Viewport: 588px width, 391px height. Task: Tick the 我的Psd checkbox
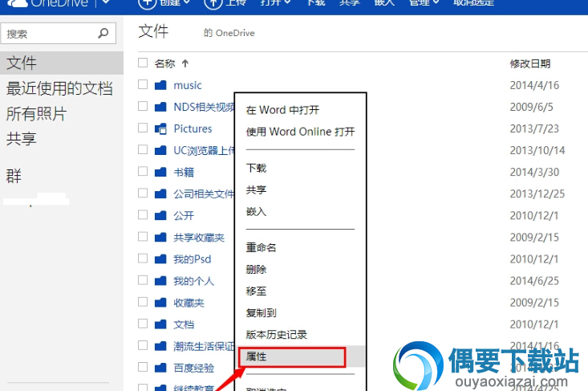143,259
